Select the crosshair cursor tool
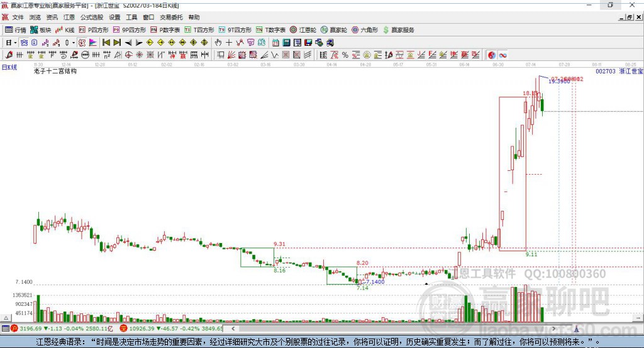 pyautogui.click(x=229, y=42)
